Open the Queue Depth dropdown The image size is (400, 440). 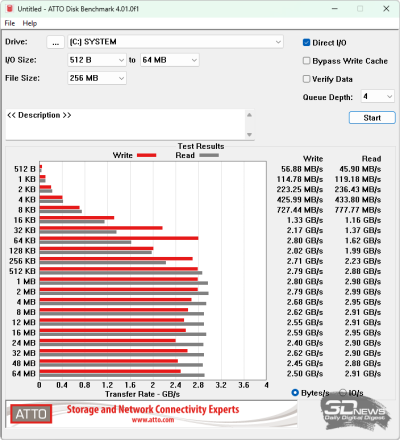click(378, 96)
